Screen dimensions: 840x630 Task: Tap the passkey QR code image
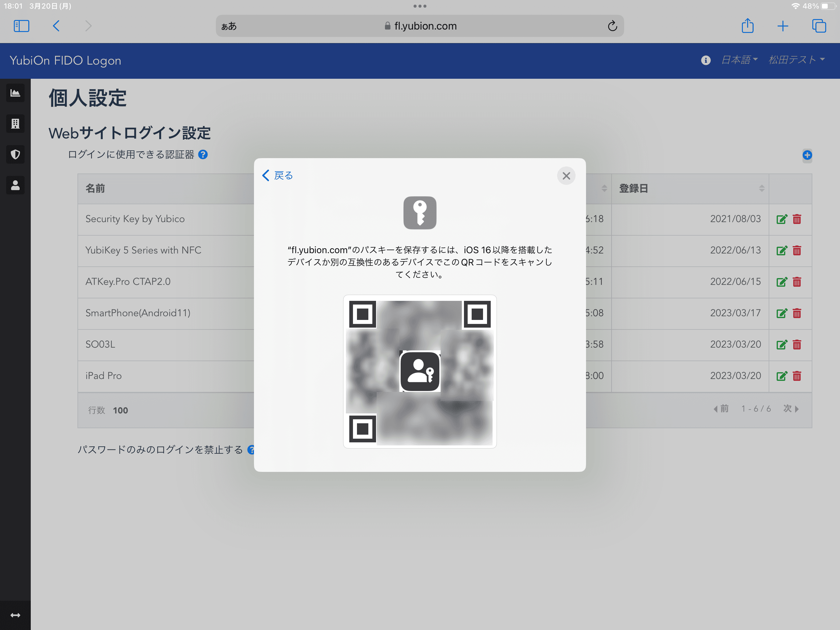click(420, 372)
